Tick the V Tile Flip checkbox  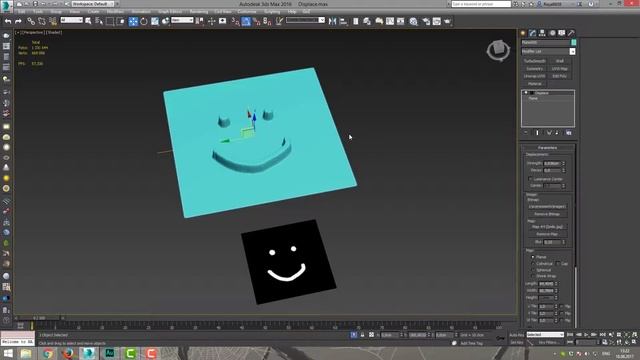[x=562, y=313]
